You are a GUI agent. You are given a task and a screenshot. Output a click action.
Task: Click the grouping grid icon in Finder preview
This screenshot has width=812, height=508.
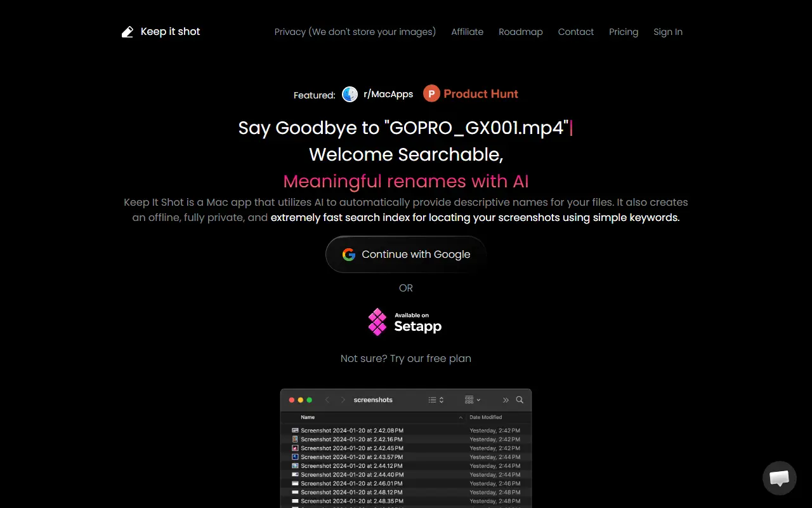pos(469,400)
